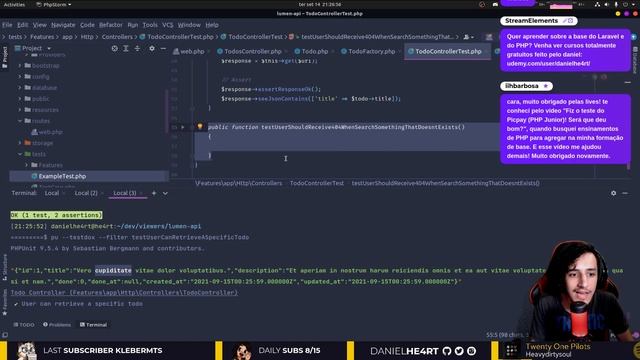Click the Terminal tool window button
This screenshot has width=640, height=360.
93,325
